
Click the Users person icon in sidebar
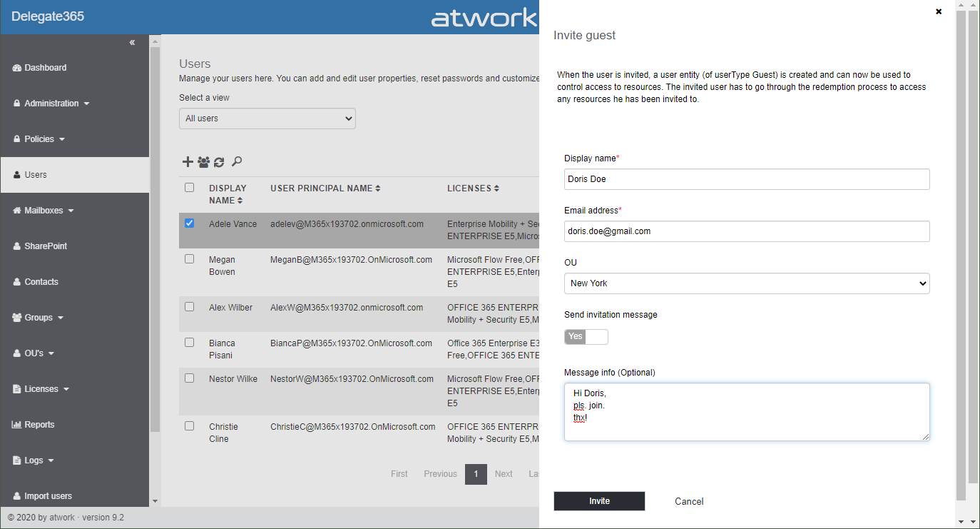coord(17,175)
